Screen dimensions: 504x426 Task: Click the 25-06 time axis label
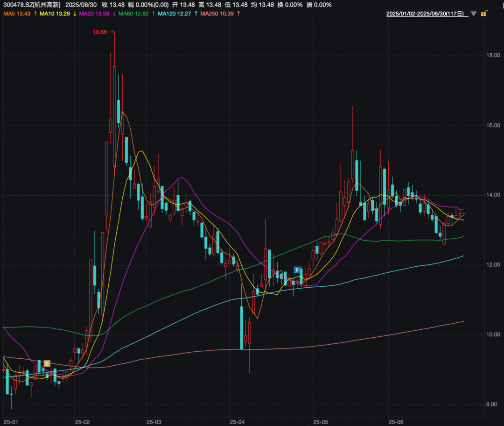(x=396, y=422)
